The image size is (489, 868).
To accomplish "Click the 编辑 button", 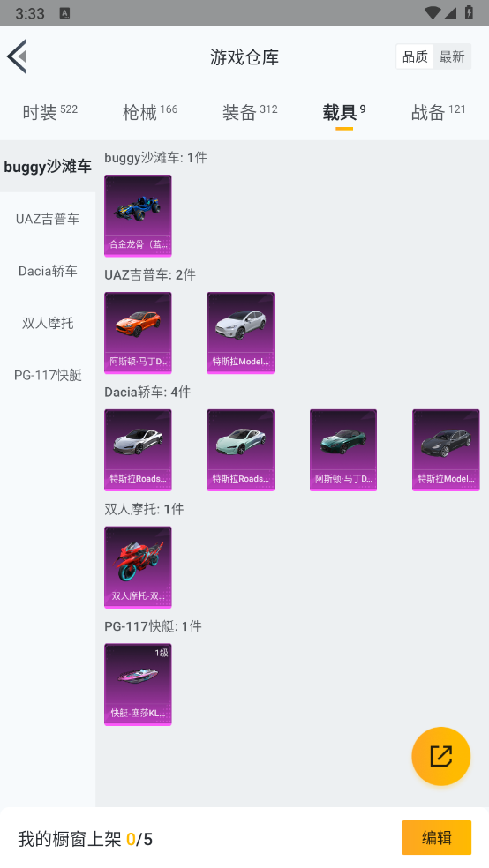I will click(x=436, y=837).
